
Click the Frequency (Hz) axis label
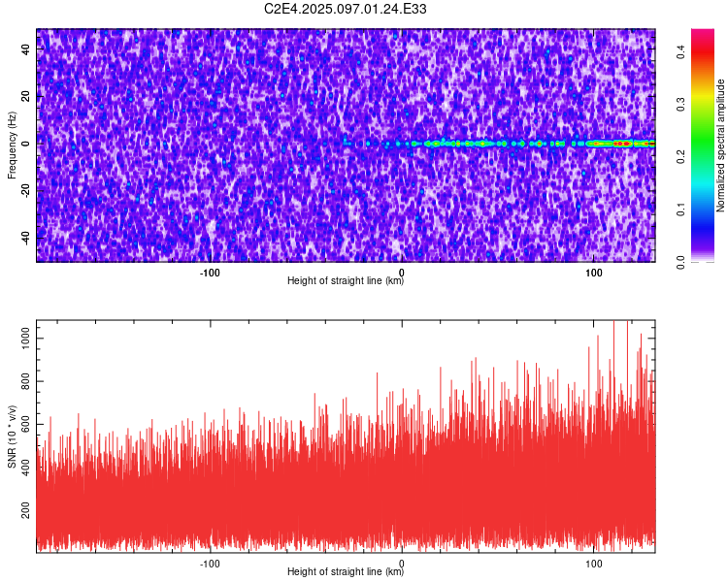coord(12,145)
